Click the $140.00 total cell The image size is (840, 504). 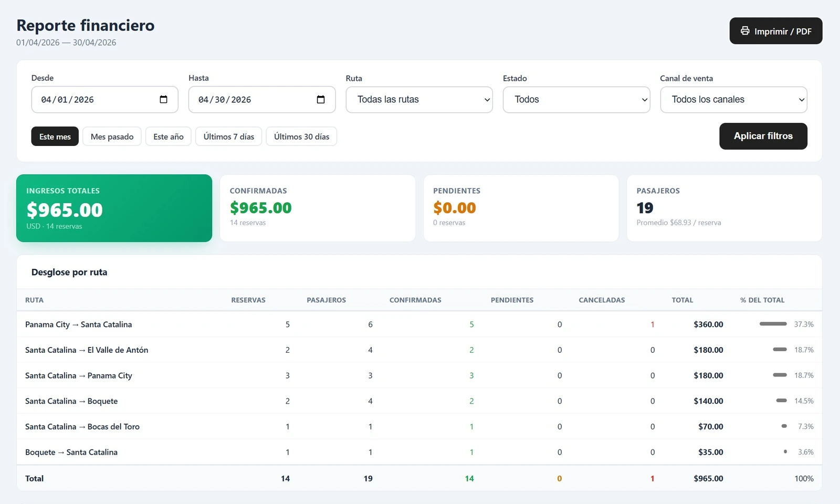tap(708, 401)
